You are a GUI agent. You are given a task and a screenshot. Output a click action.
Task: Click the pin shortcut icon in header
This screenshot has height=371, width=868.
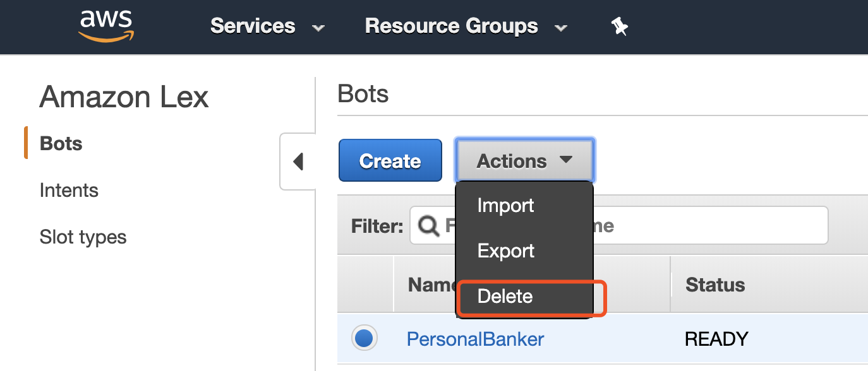[x=620, y=26]
